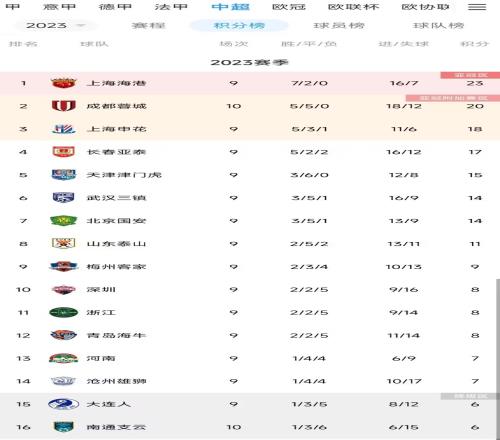Click the 大连人 team logo
Viewport: 500px width, 440px height.
click(x=63, y=404)
